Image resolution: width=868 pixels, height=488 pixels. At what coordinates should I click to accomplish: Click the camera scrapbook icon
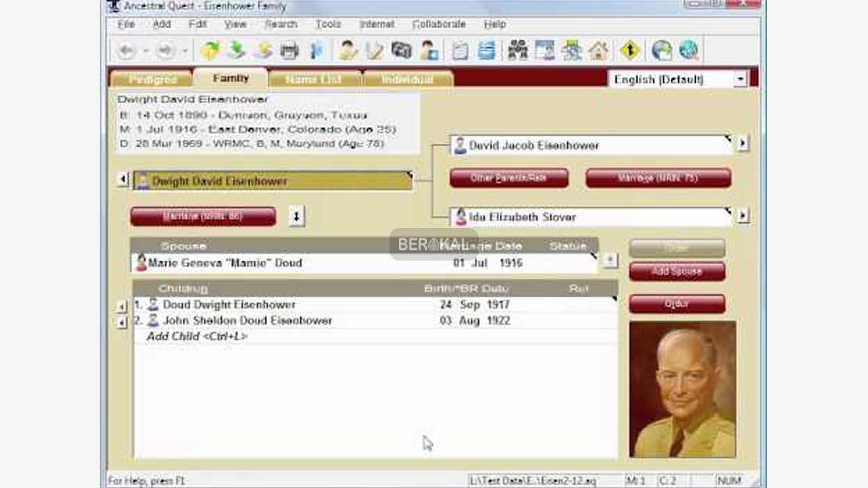click(x=402, y=50)
